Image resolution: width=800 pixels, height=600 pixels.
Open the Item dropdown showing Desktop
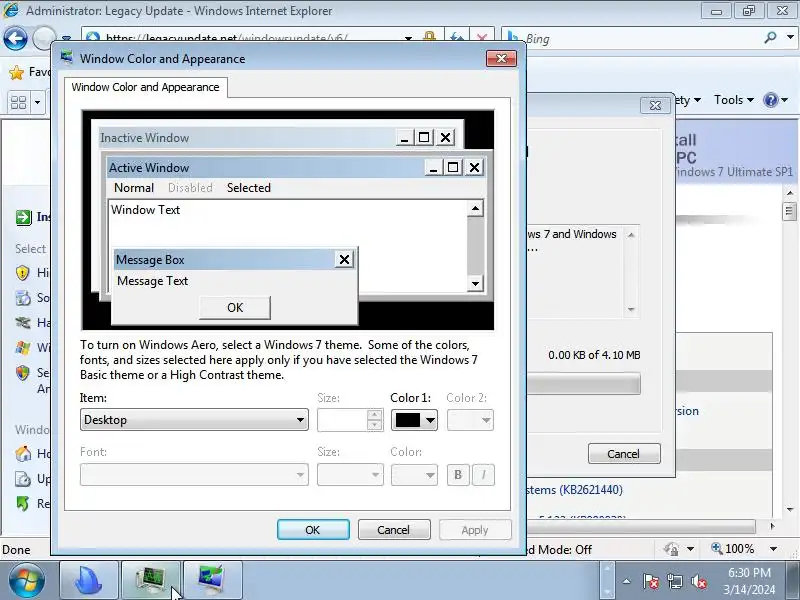[x=194, y=420]
